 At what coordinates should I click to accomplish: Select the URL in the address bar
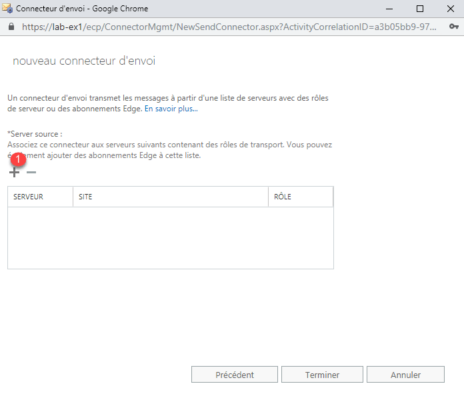point(229,27)
